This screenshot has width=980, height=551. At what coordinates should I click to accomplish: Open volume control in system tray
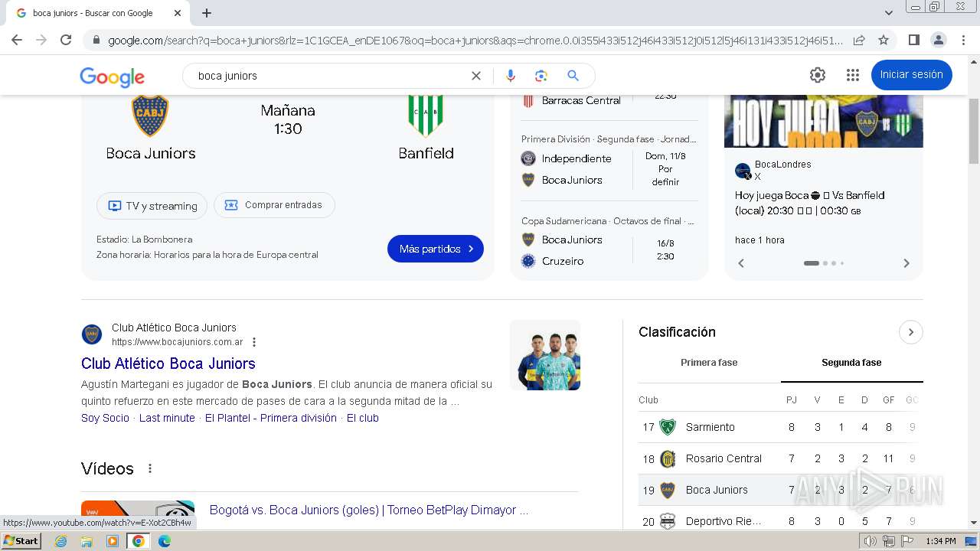coord(871,541)
